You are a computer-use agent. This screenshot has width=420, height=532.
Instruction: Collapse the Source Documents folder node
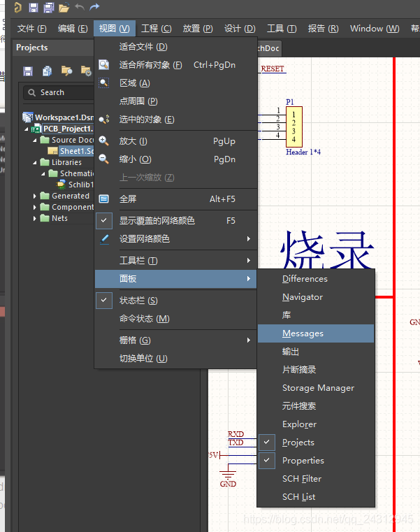coord(35,140)
